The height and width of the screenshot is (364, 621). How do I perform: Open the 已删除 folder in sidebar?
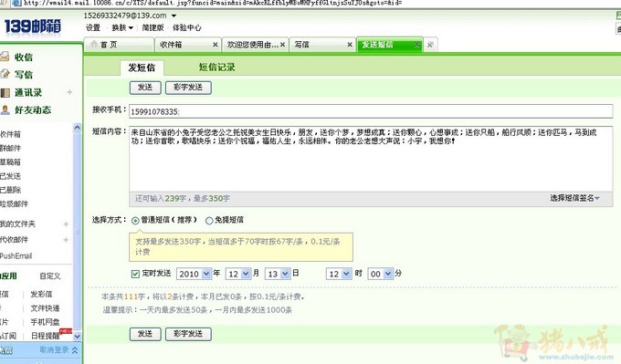(x=10, y=190)
